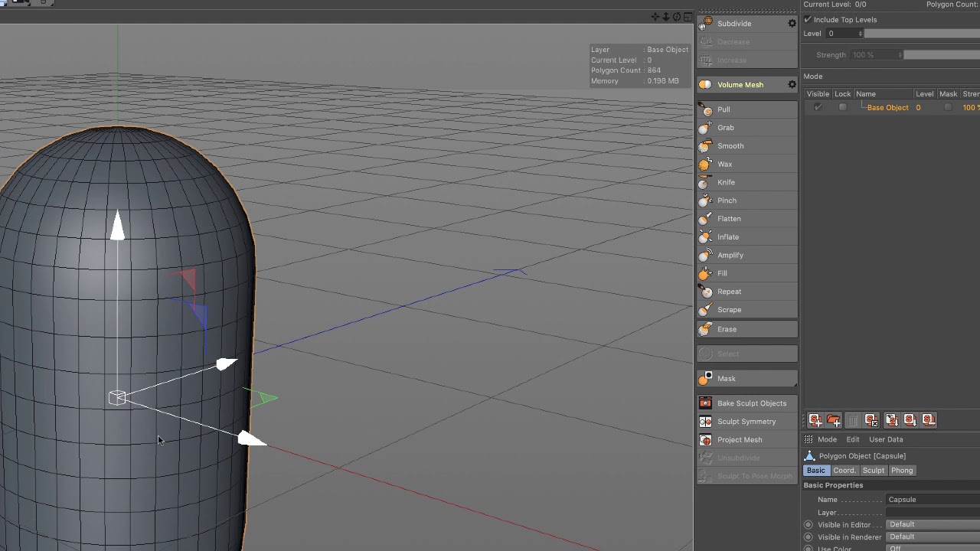This screenshot has height=551, width=980.
Task: Click Visible in Editor keyframe radio
Action: 808,525
